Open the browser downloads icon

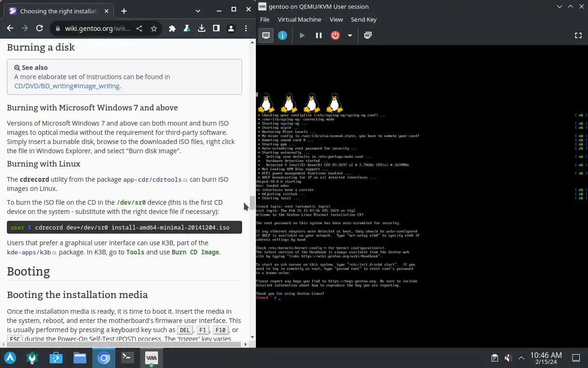pos(202,29)
